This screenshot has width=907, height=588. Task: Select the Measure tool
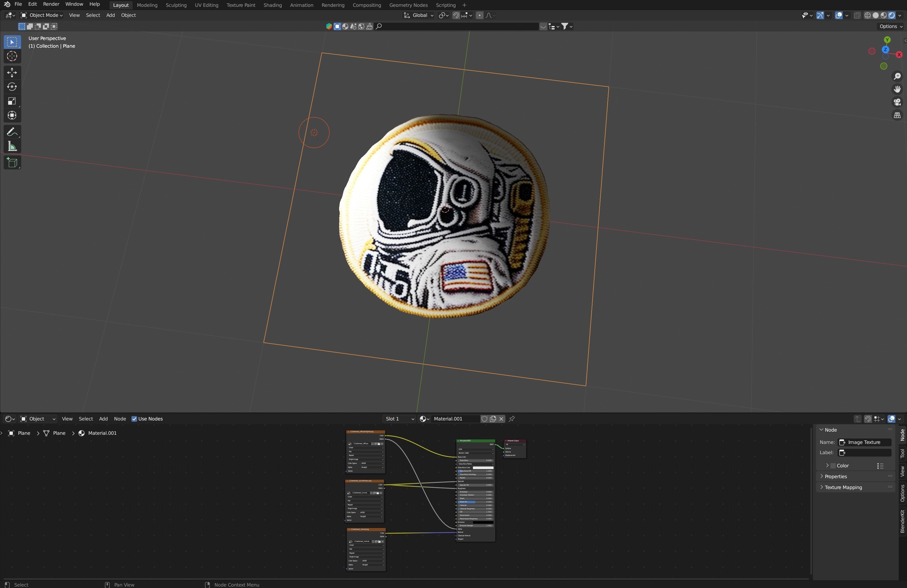pos(12,146)
